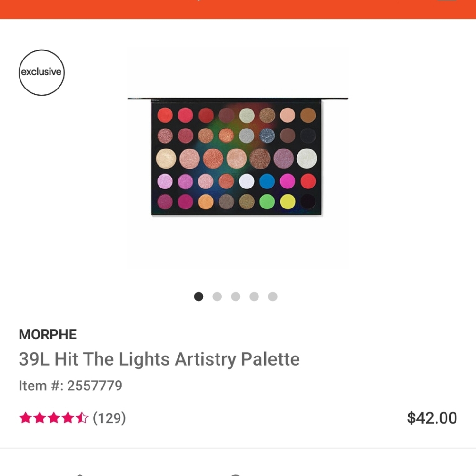Show the last product image via the fifth dot

click(x=272, y=297)
